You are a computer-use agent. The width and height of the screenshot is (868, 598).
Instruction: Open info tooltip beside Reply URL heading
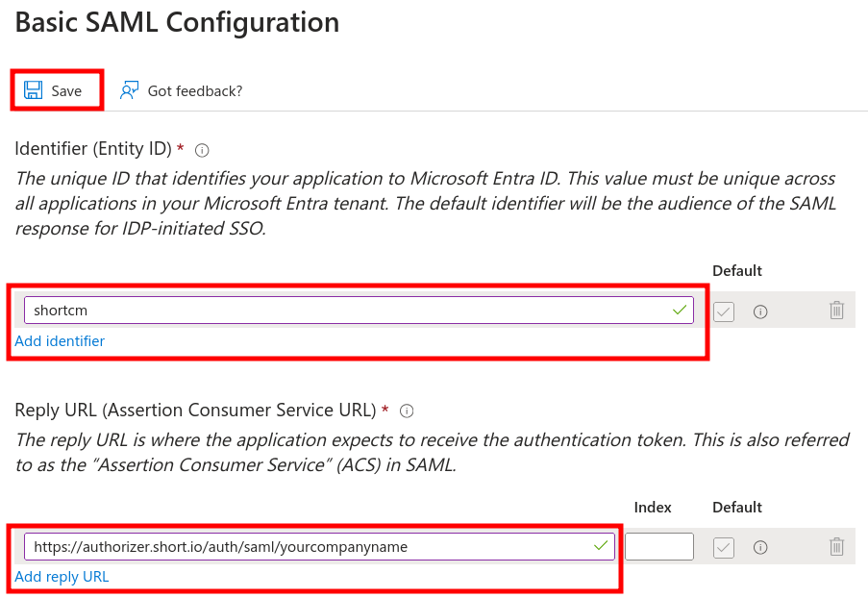407,411
